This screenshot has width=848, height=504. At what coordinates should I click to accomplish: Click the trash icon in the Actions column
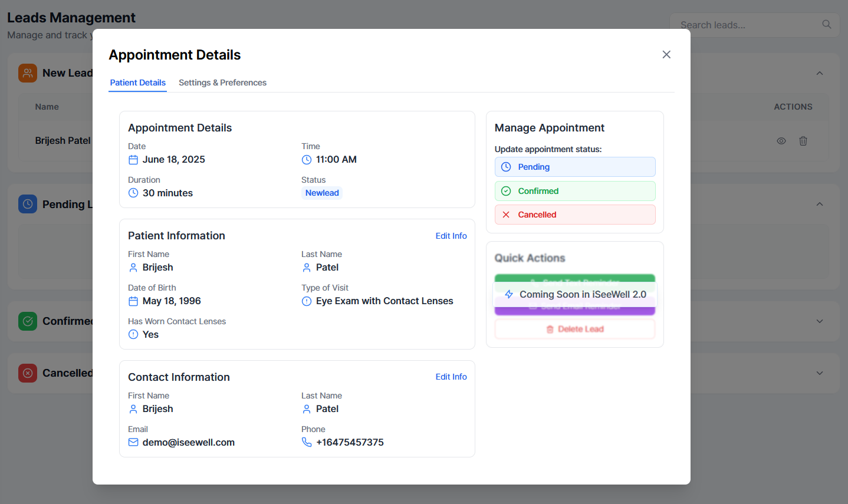[x=803, y=141]
